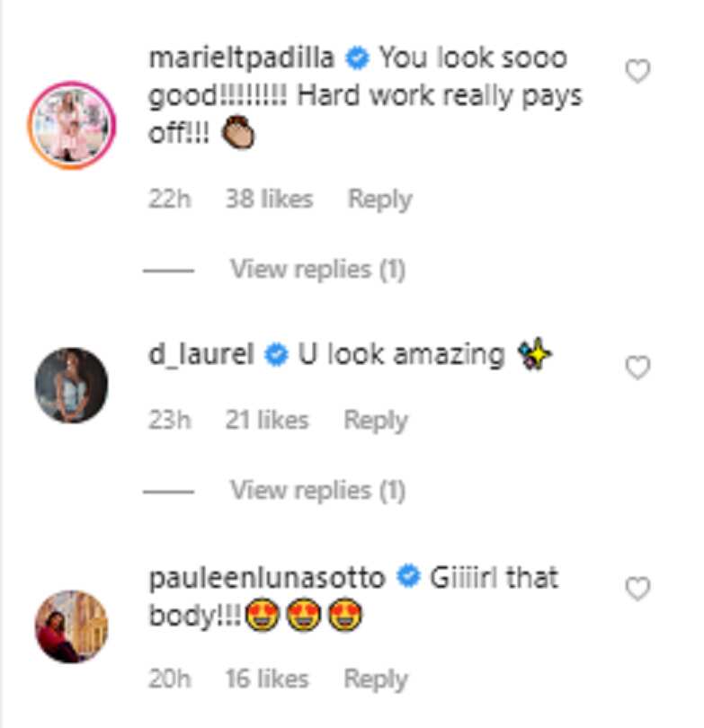Reply to marieltpadilla's comment

(379, 200)
